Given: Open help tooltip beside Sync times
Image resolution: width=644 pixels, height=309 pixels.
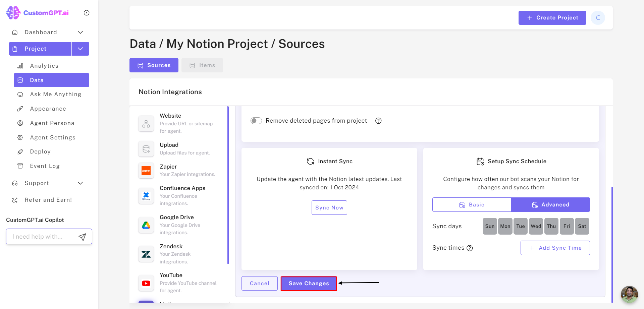Looking at the screenshot, I should click(x=470, y=248).
